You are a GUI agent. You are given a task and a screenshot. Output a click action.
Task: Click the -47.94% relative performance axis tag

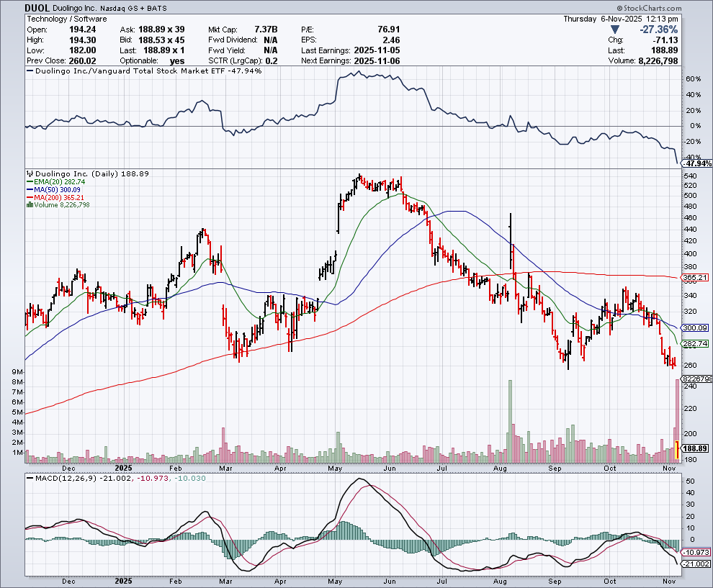pyautogui.click(x=696, y=164)
